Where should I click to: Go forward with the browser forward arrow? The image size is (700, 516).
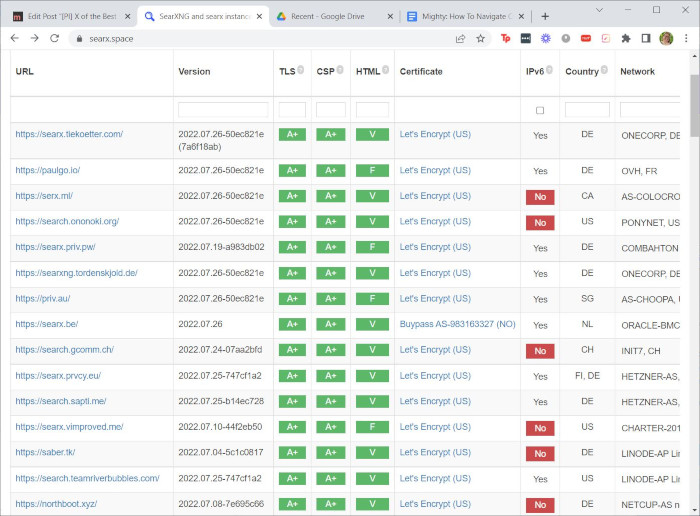[34, 38]
